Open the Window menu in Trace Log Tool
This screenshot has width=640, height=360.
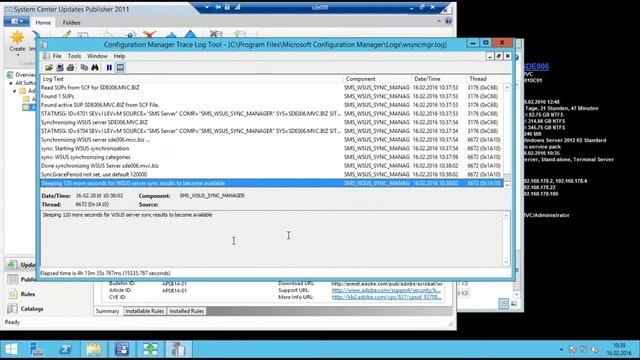tap(97, 56)
